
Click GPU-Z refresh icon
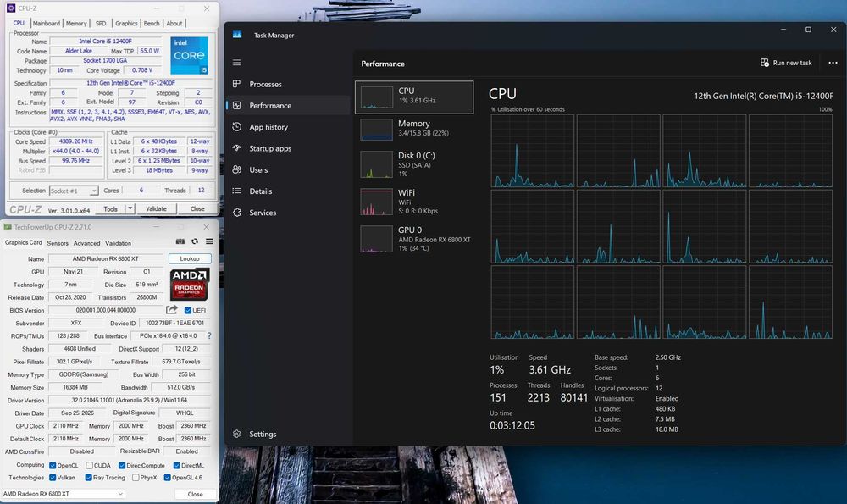point(195,241)
